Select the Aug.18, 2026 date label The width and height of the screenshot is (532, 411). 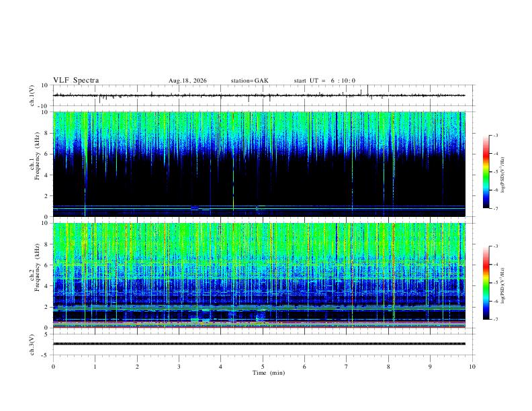[187, 81]
